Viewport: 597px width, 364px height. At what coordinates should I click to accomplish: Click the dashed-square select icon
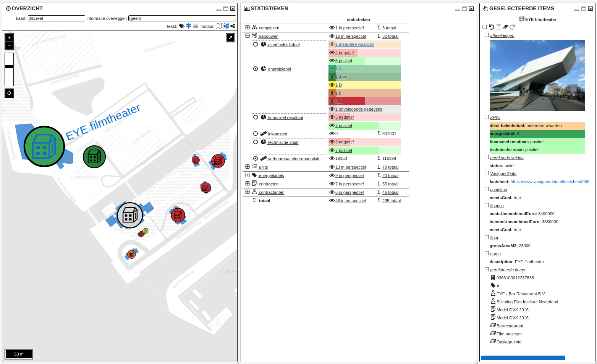(x=498, y=27)
